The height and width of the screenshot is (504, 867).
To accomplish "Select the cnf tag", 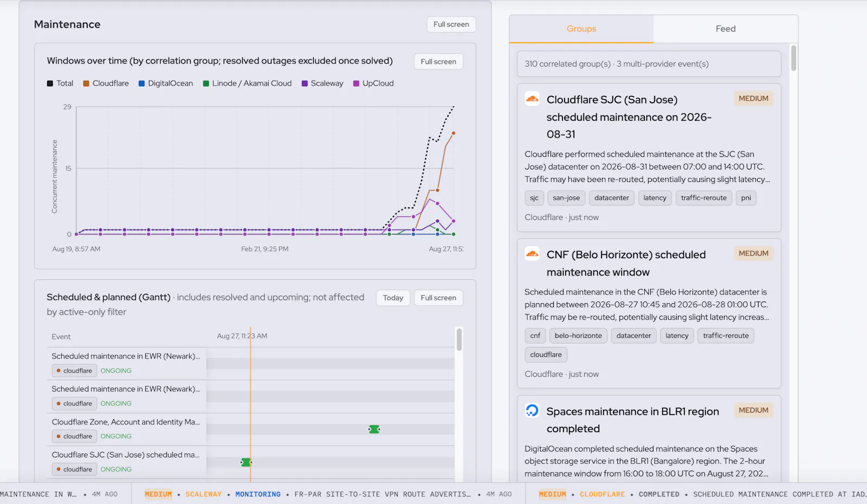I will [535, 336].
